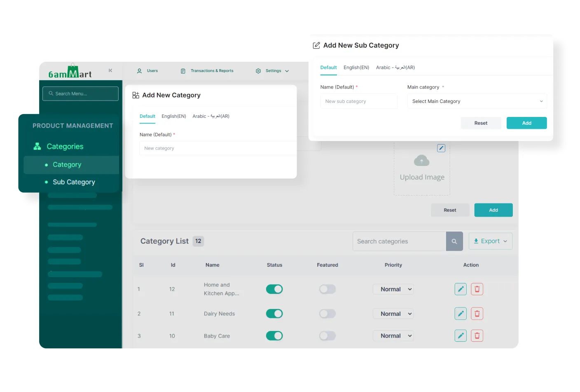Click edit pencil icon for Dairy Needs
The width and height of the screenshot is (580, 392).
point(461,314)
